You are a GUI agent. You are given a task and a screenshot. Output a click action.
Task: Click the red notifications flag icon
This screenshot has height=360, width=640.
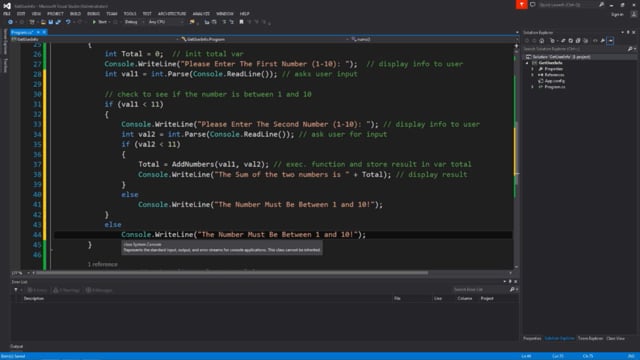point(521,4)
